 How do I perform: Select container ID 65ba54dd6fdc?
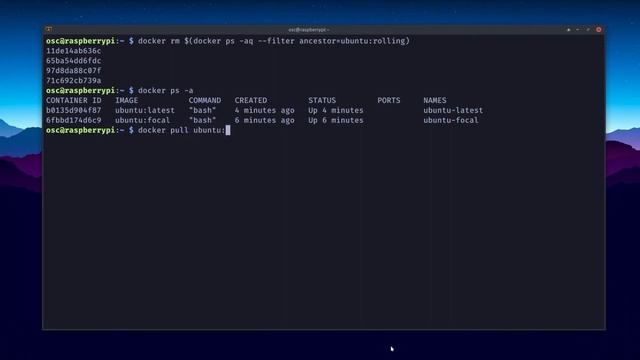pos(73,60)
